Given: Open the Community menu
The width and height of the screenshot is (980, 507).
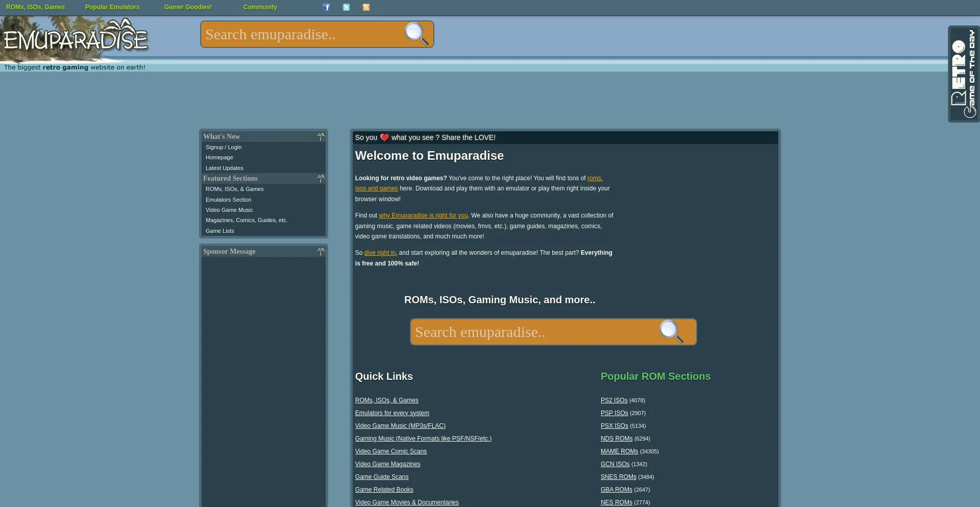Looking at the screenshot, I should [x=260, y=7].
